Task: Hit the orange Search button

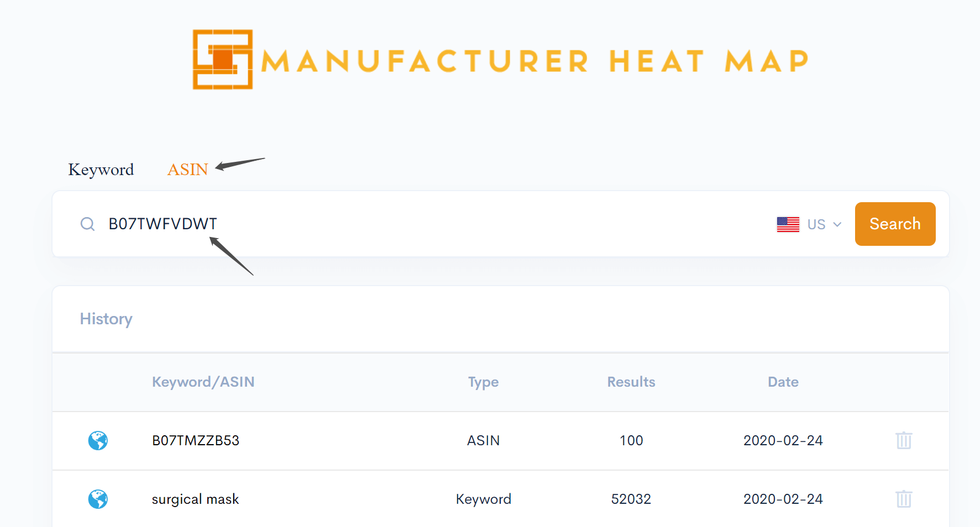Action: [x=895, y=224]
